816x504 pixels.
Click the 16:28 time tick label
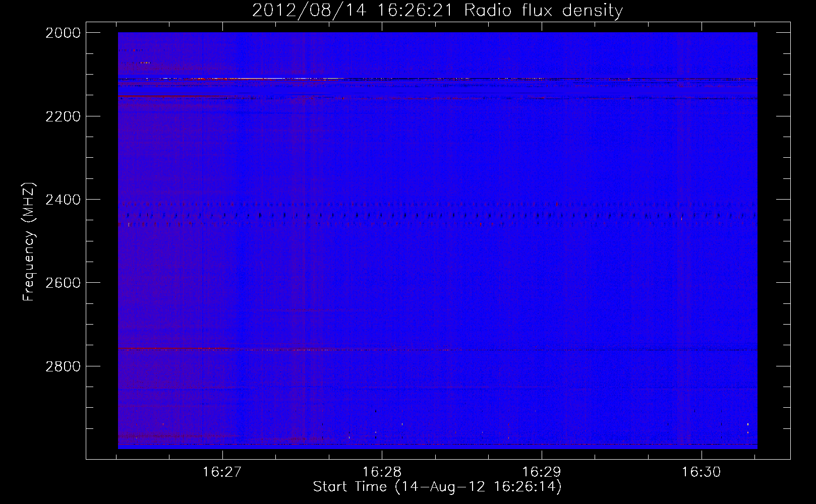(x=382, y=472)
